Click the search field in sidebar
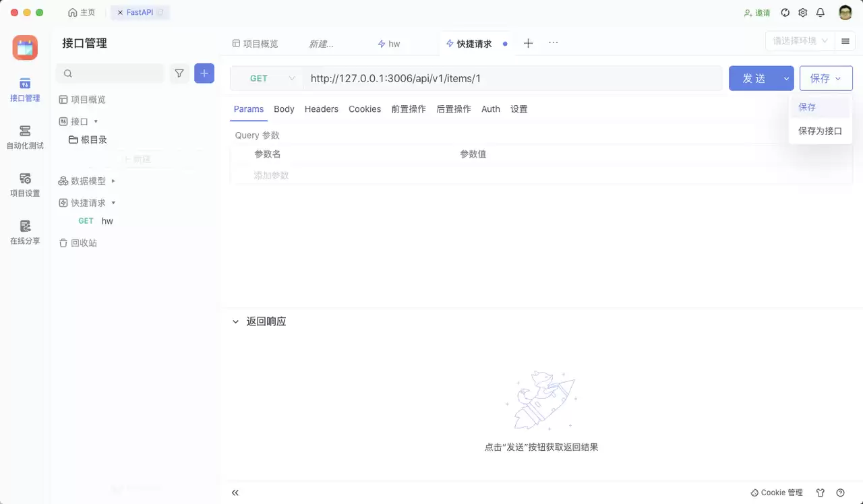Viewport: 863px width, 504px height. point(111,73)
